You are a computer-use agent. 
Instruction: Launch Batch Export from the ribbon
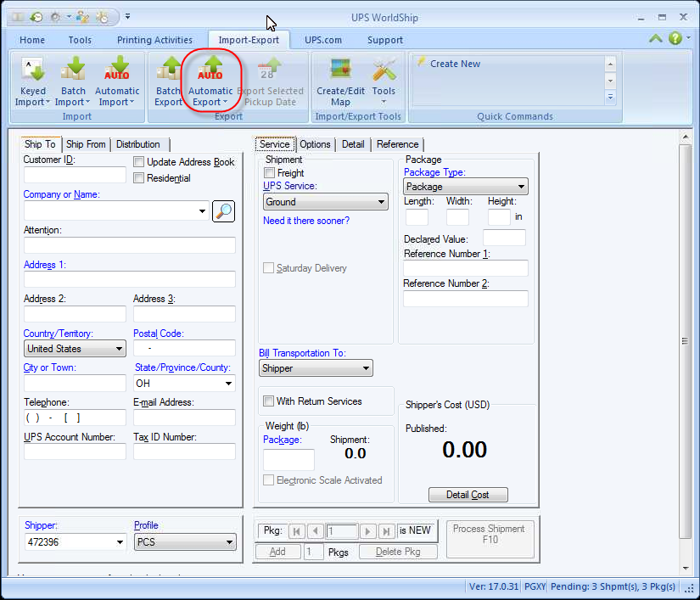tap(168, 82)
